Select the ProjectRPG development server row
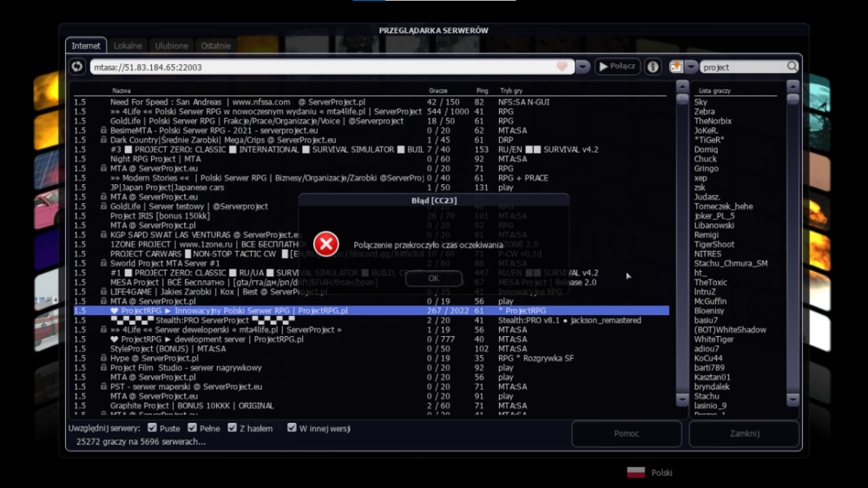The height and width of the screenshot is (488, 868). [x=371, y=339]
